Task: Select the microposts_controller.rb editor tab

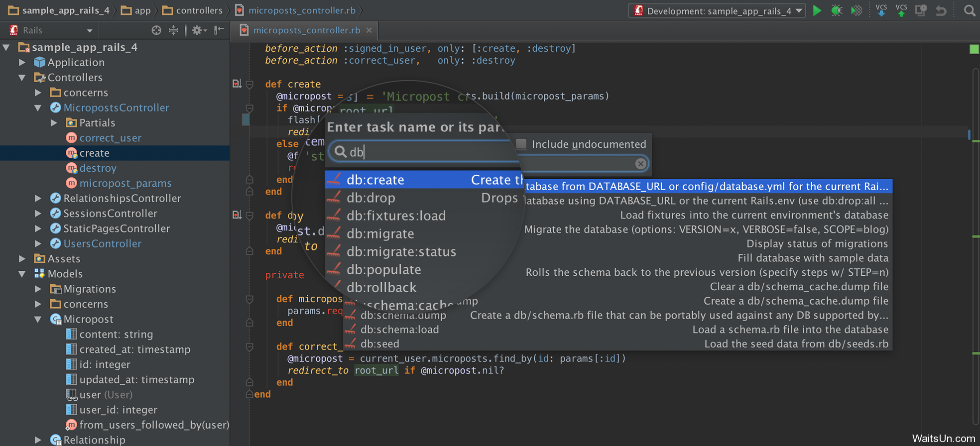Action: click(306, 30)
